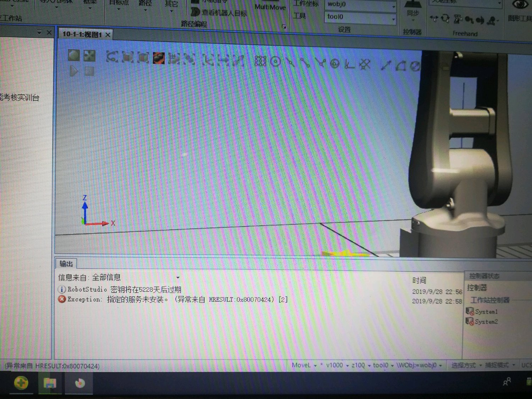Select the 输出 output tab

66,264
